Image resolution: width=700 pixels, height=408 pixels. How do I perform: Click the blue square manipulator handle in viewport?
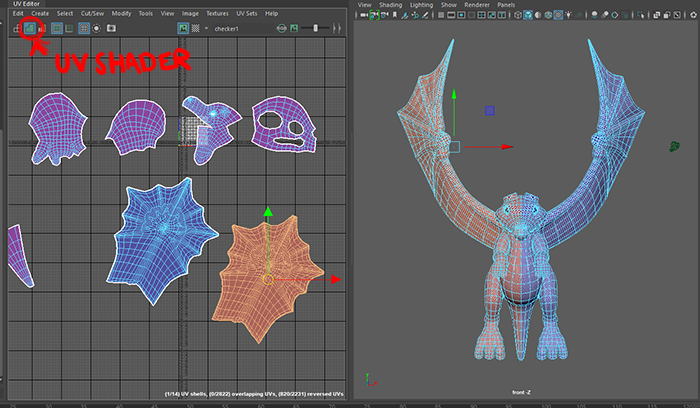tap(489, 111)
